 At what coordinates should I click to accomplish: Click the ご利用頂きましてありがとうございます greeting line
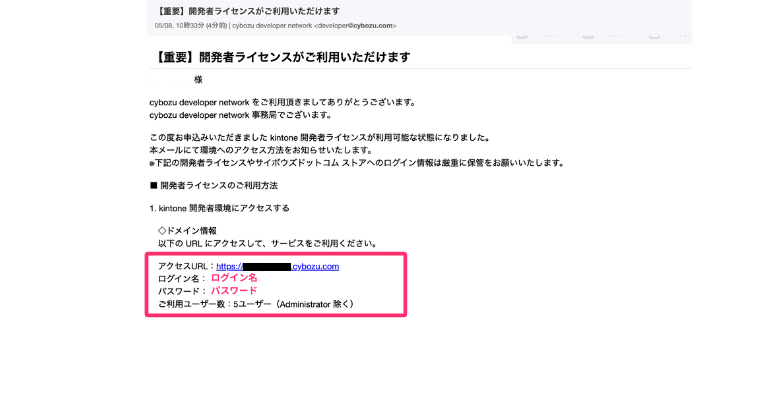tap(281, 102)
